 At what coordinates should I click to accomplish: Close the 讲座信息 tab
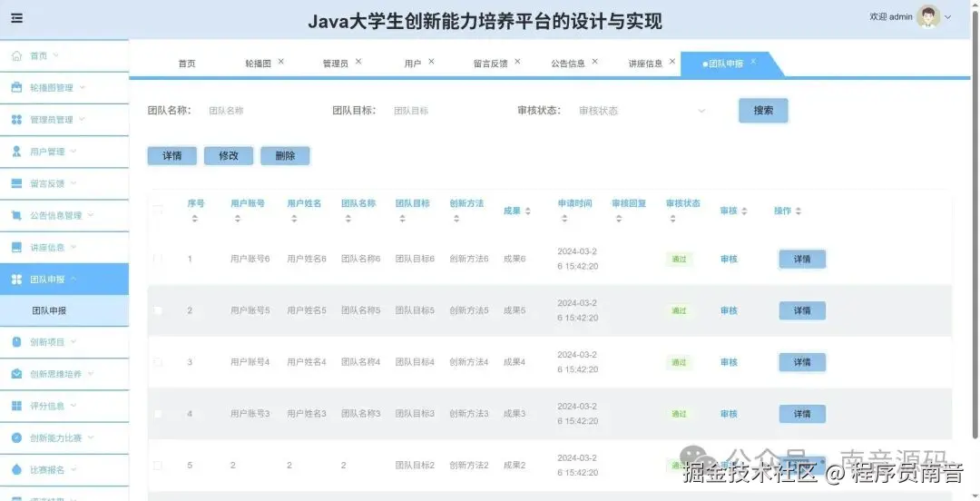click(x=671, y=62)
